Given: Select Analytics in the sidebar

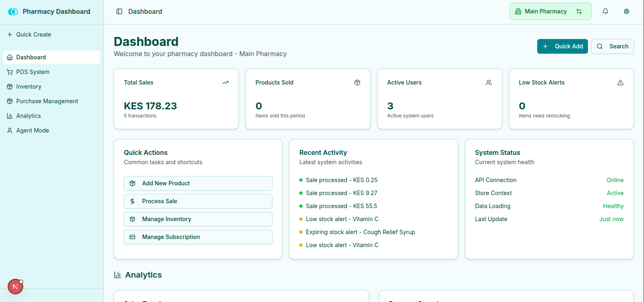Looking at the screenshot, I should pos(28,116).
